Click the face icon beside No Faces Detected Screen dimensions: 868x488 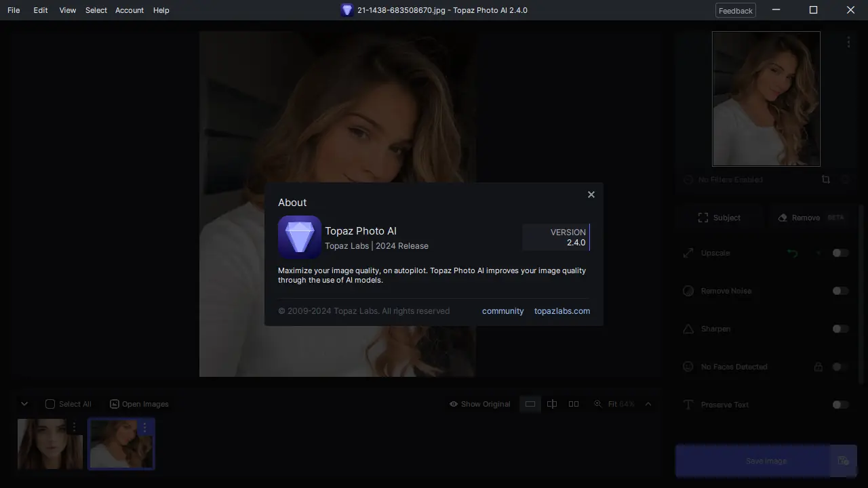tap(688, 367)
